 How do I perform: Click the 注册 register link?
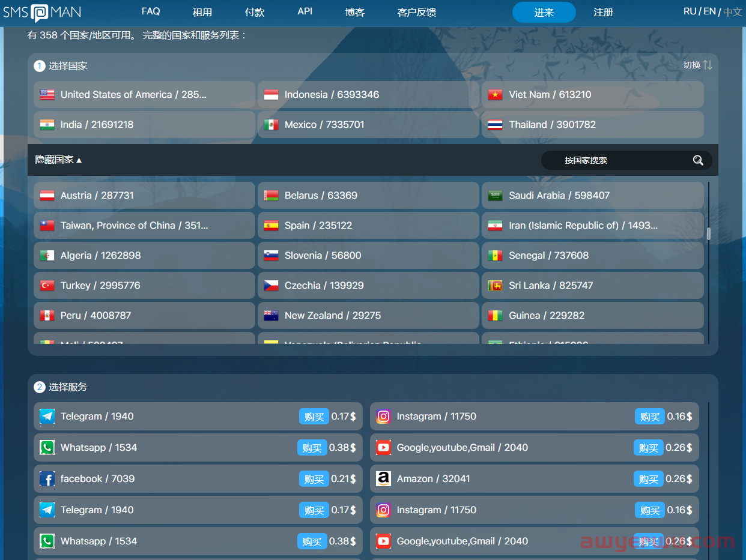coord(603,12)
